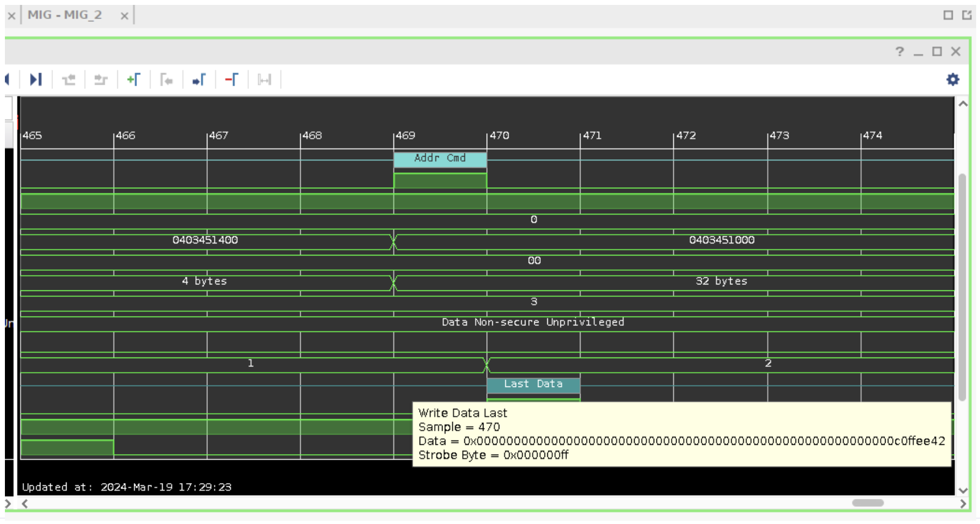The width and height of the screenshot is (980, 524).
Task: Close the leftmost partially hidden tab
Action: (11, 16)
